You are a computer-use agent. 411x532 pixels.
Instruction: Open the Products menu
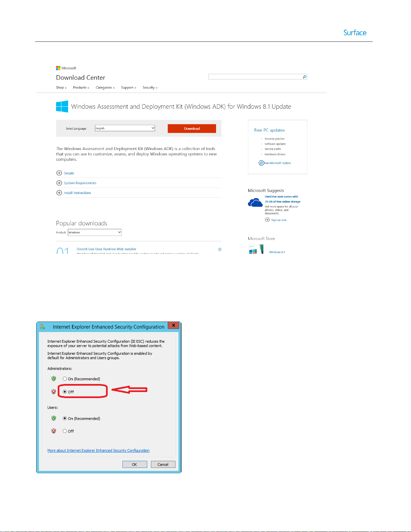pyautogui.click(x=81, y=88)
